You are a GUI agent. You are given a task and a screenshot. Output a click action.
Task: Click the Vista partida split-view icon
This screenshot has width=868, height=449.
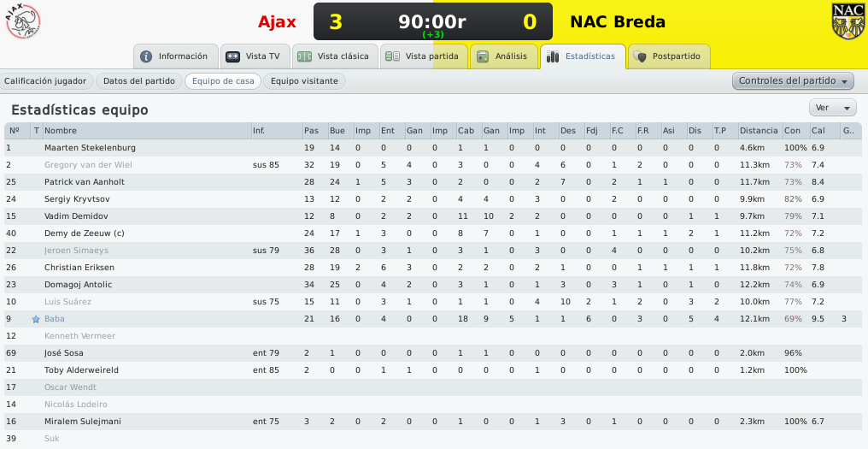coord(392,56)
